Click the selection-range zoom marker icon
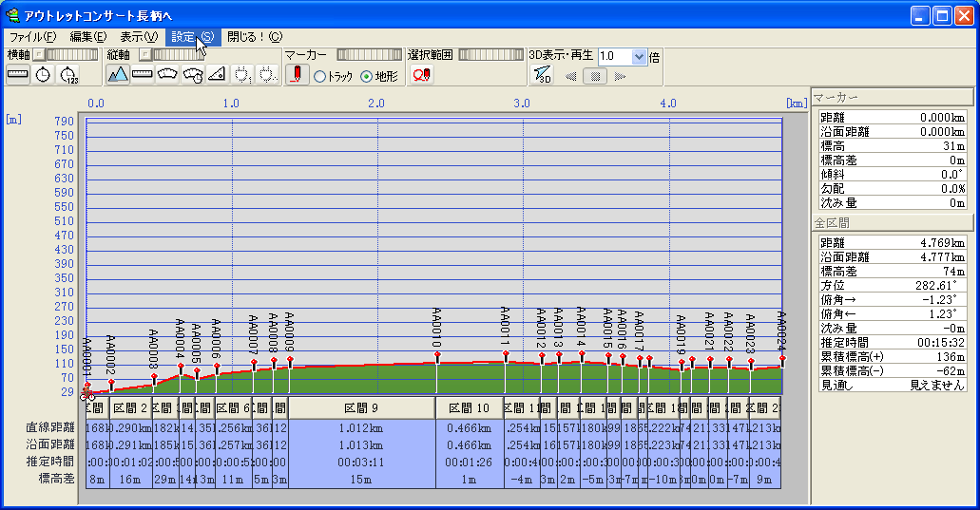980x510 pixels. pos(421,75)
